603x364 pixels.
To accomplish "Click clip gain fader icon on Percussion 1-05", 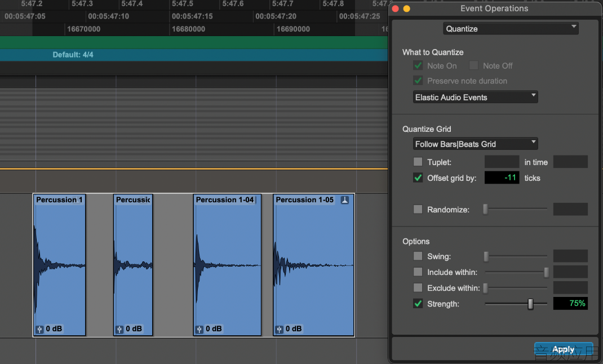I will [x=279, y=330].
